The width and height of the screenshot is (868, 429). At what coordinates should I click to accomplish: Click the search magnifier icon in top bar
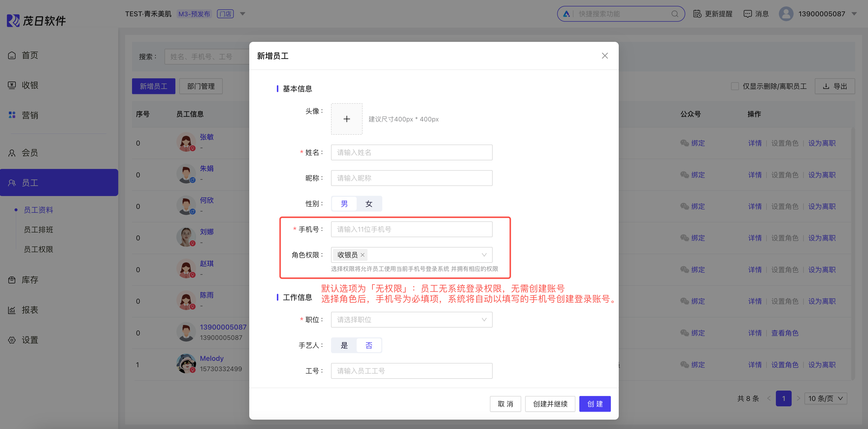(x=675, y=14)
